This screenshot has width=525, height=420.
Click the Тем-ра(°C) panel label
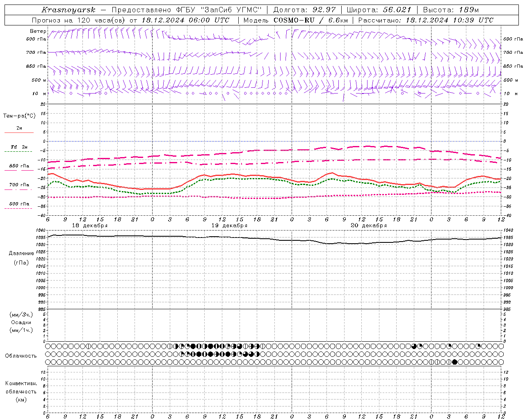(x=19, y=116)
